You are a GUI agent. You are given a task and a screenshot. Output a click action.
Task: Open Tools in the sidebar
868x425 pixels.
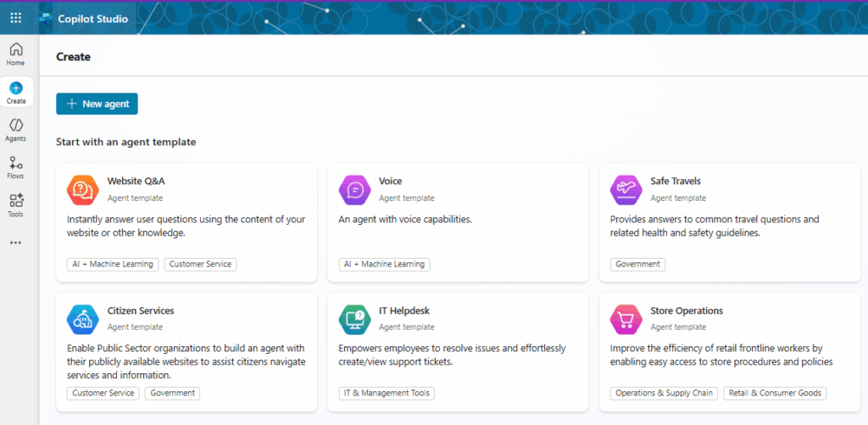pos(15,205)
